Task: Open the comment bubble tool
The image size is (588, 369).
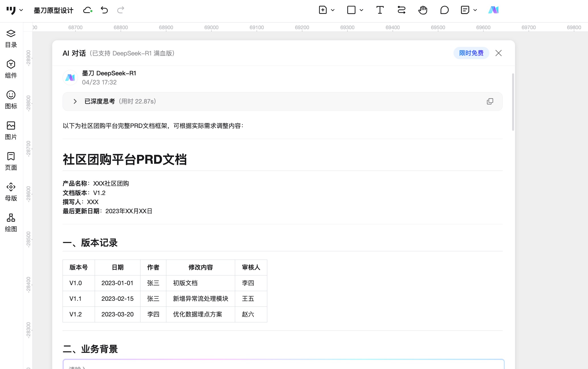Action: click(x=444, y=10)
